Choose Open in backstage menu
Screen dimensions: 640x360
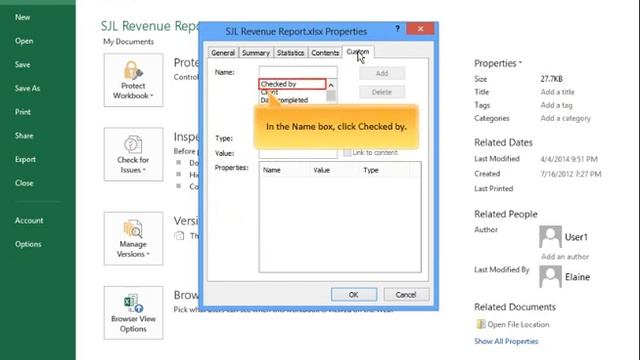click(24, 41)
